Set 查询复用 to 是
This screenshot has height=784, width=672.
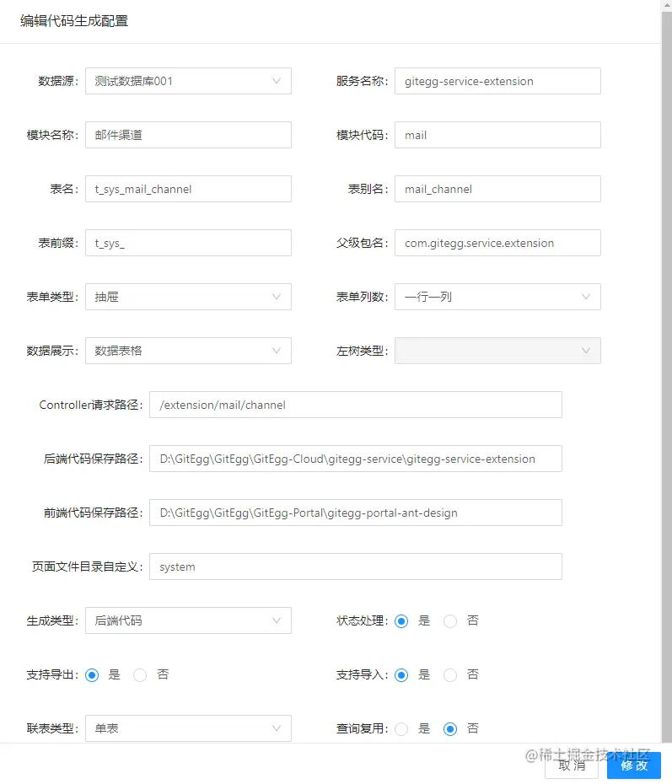(401, 729)
